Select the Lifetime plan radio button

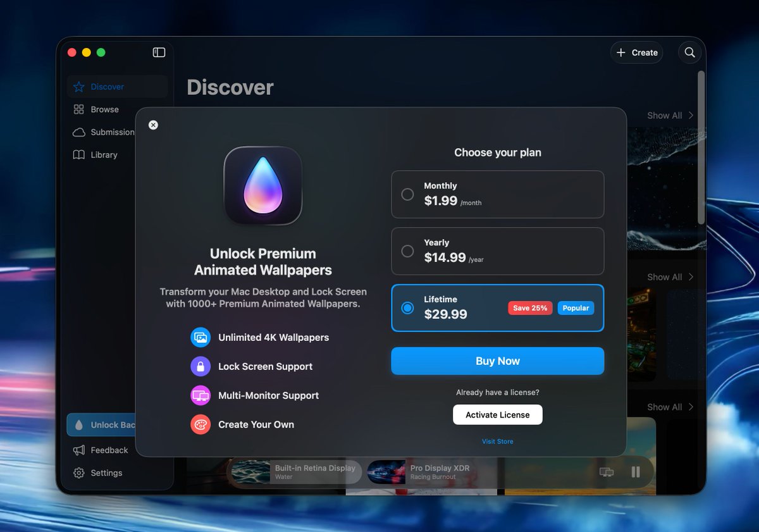click(x=408, y=308)
